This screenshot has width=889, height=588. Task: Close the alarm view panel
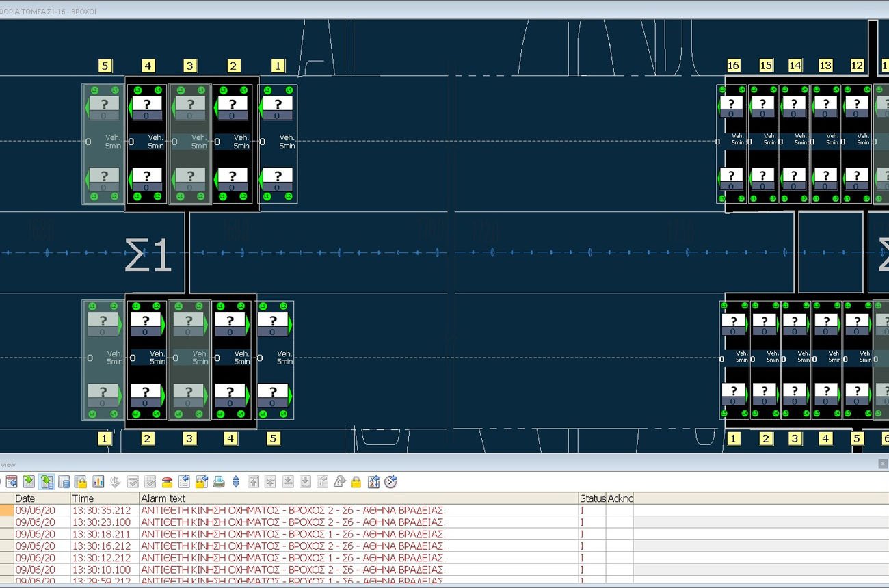tap(883, 464)
